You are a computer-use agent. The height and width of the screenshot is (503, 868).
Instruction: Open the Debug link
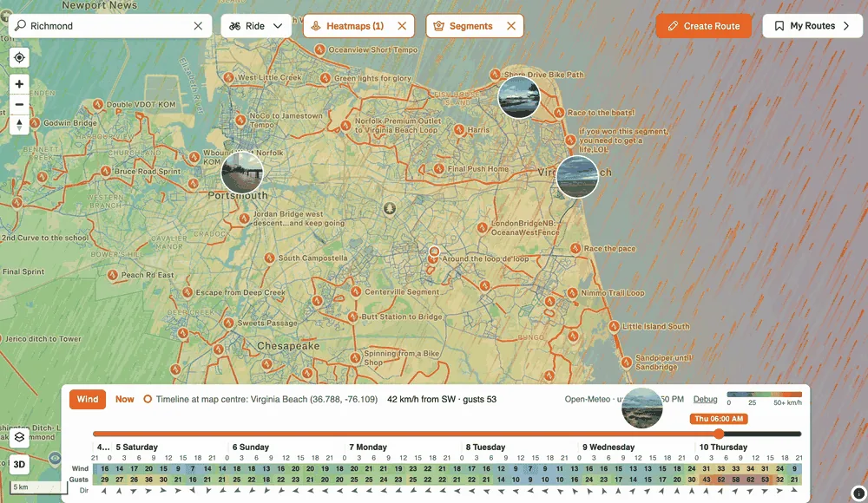coord(705,399)
